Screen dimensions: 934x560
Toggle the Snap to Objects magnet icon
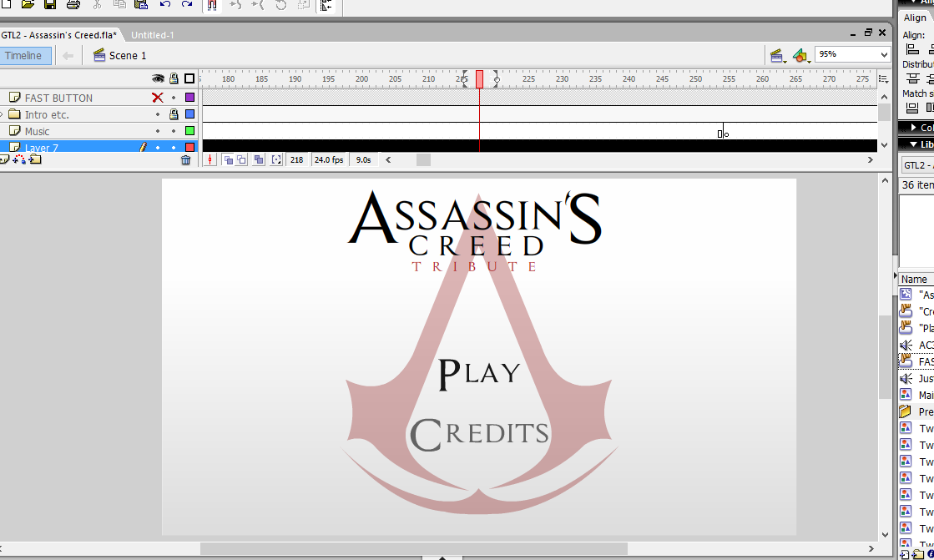tap(211, 5)
